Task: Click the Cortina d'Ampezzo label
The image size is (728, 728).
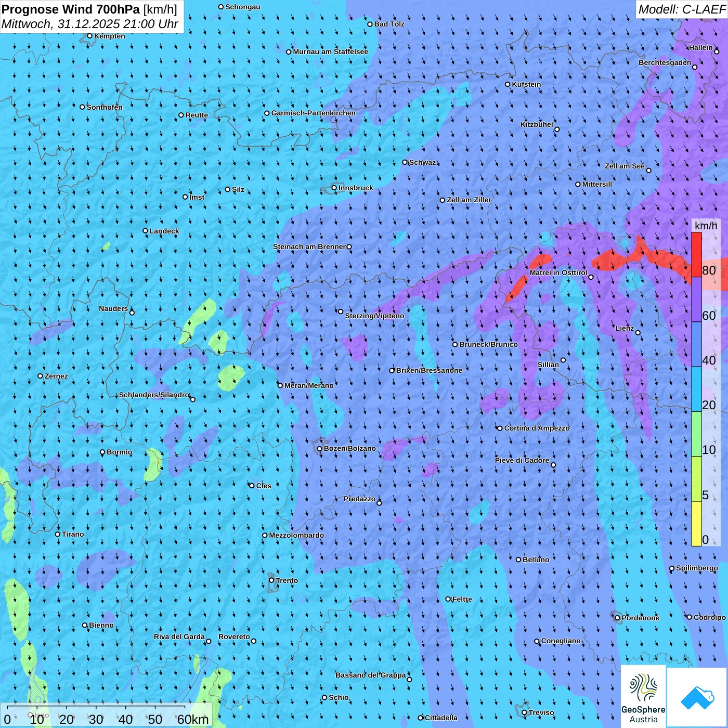Action: click(x=537, y=428)
